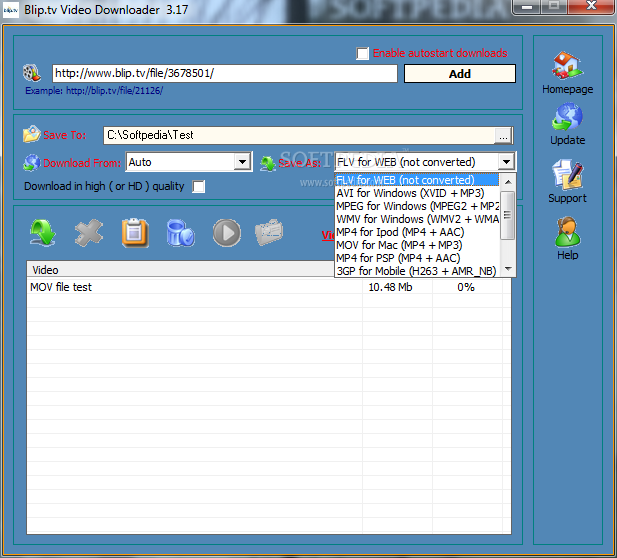Select MP4 for Ipod (MP4 + AAC)

[417, 232]
